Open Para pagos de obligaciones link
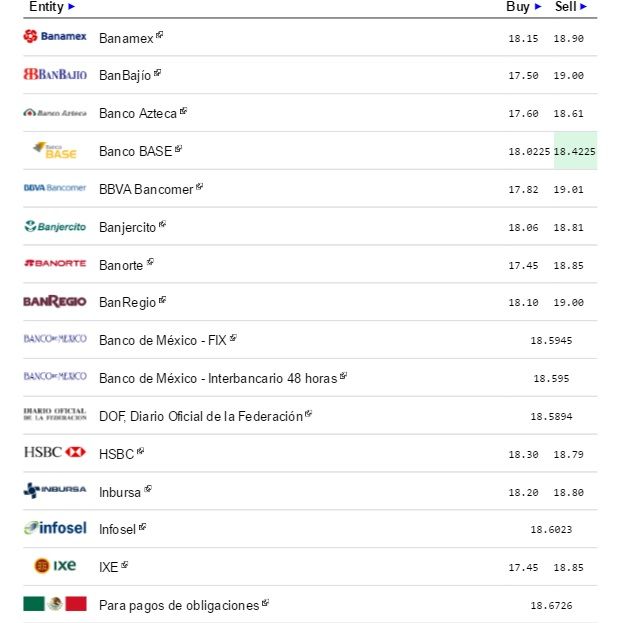Viewport: 620px width, 623px height. 179,605
